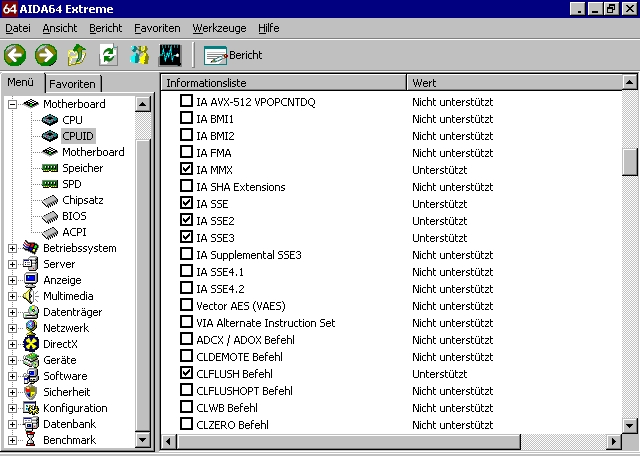
Task: Open the Ansicht menu
Action: pos(60,28)
